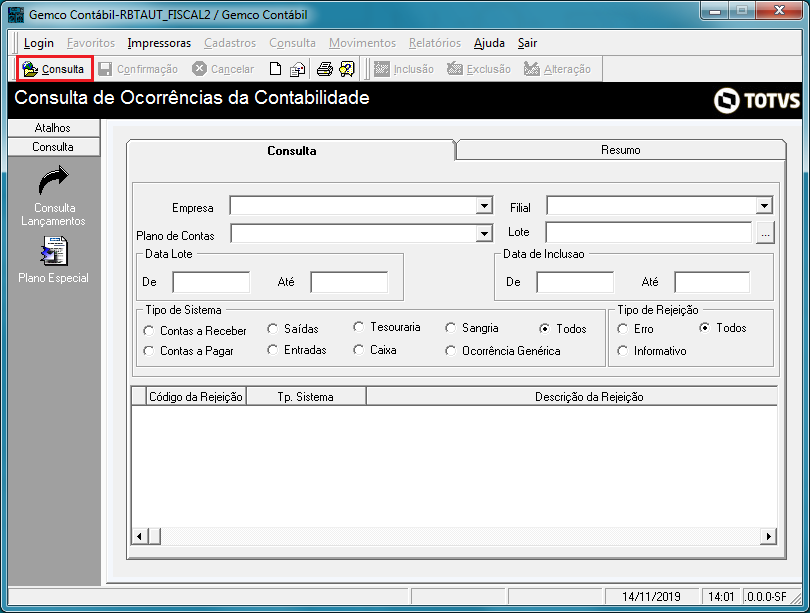Viewport: 810px width, 613px height.
Task: Select Caixa radio button
Action: [x=359, y=350]
